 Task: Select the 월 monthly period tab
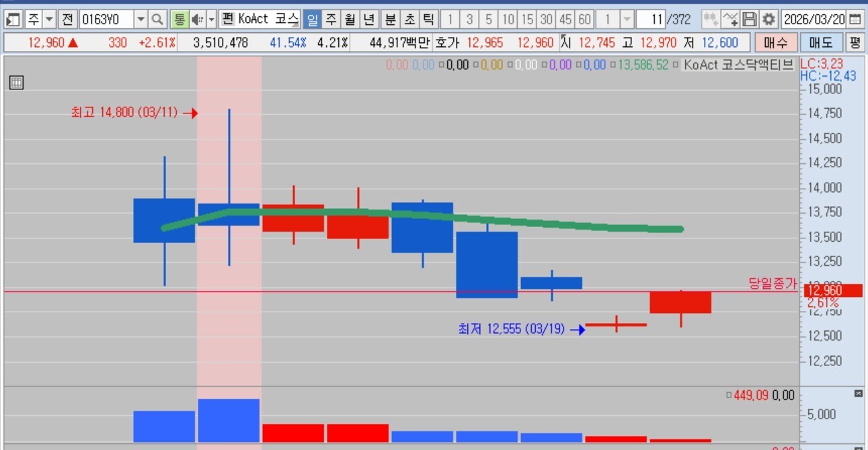[350, 19]
